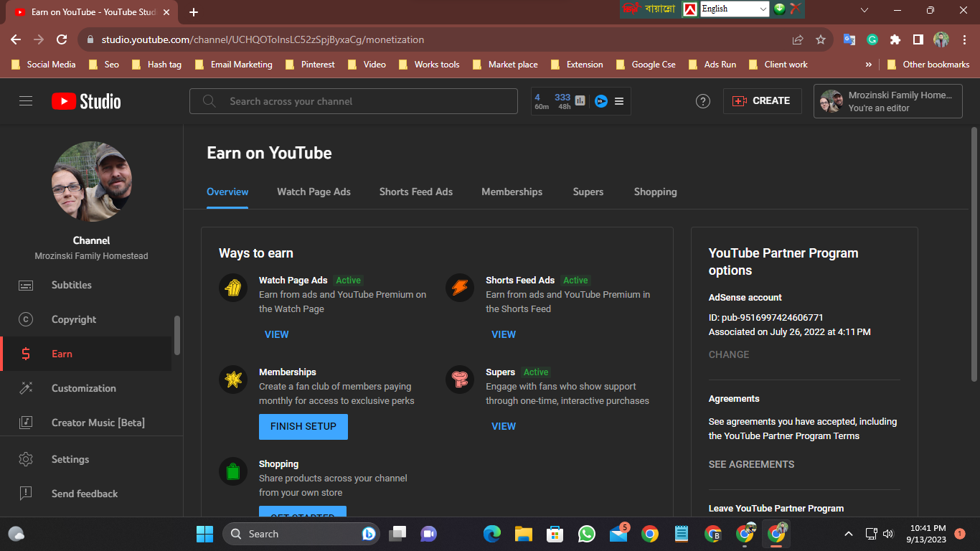Open the tab search chevron in title bar
The height and width of the screenshot is (551, 980).
(x=864, y=10)
